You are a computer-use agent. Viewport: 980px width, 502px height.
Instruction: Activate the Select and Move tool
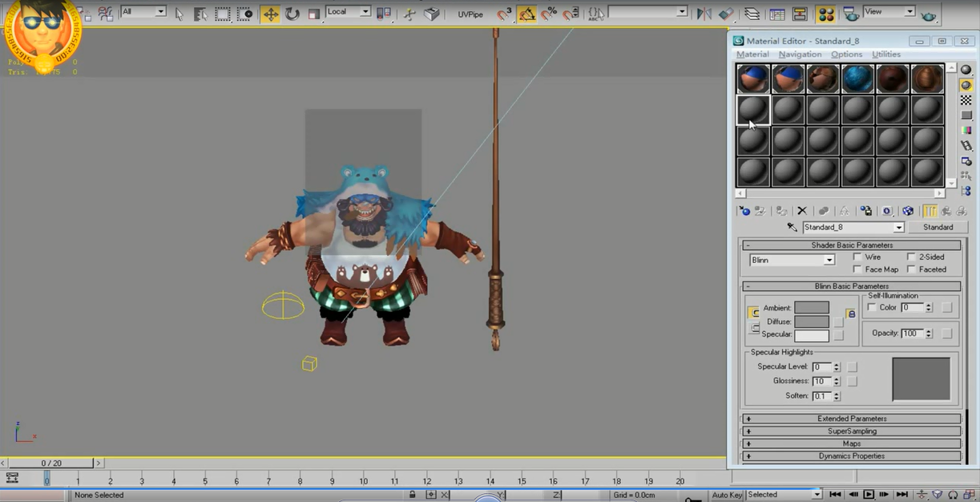(270, 14)
